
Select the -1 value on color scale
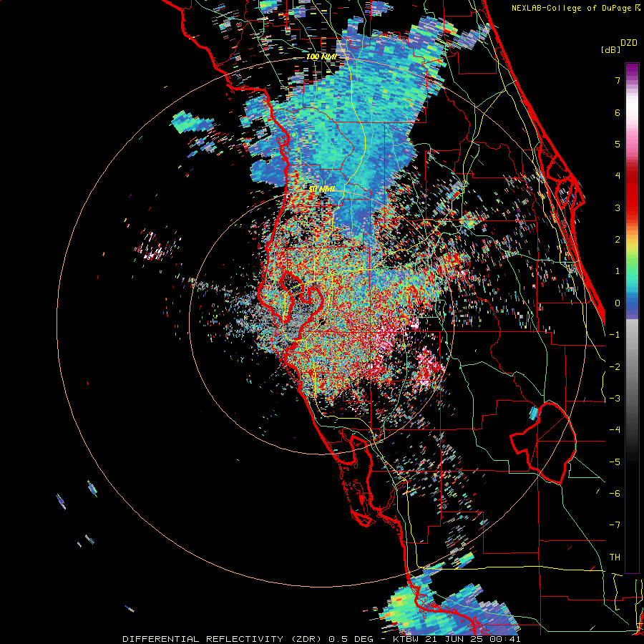[x=615, y=335]
